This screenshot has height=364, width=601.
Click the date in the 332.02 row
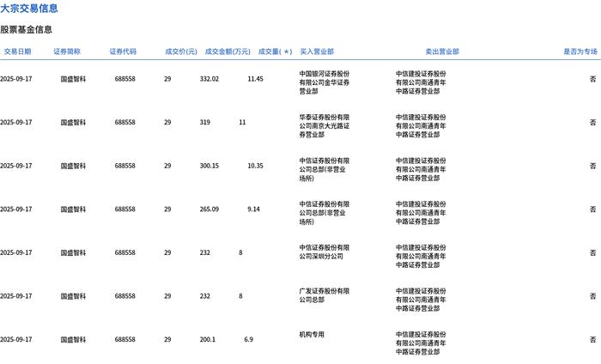pyautogui.click(x=16, y=79)
